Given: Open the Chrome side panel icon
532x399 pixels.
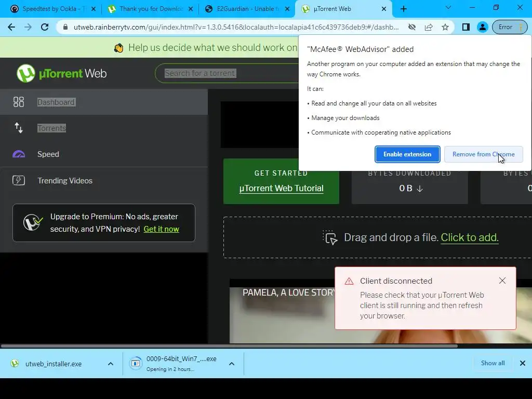Looking at the screenshot, I should (466, 27).
